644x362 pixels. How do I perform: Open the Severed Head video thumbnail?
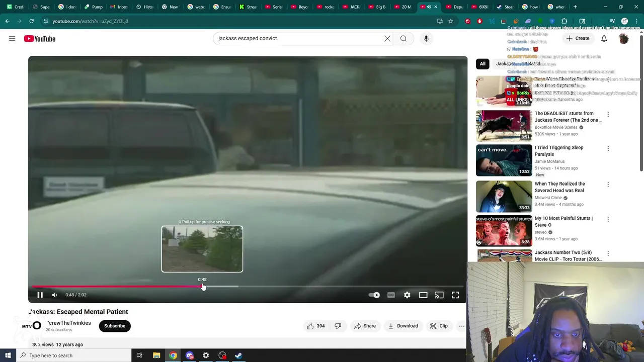(x=504, y=196)
